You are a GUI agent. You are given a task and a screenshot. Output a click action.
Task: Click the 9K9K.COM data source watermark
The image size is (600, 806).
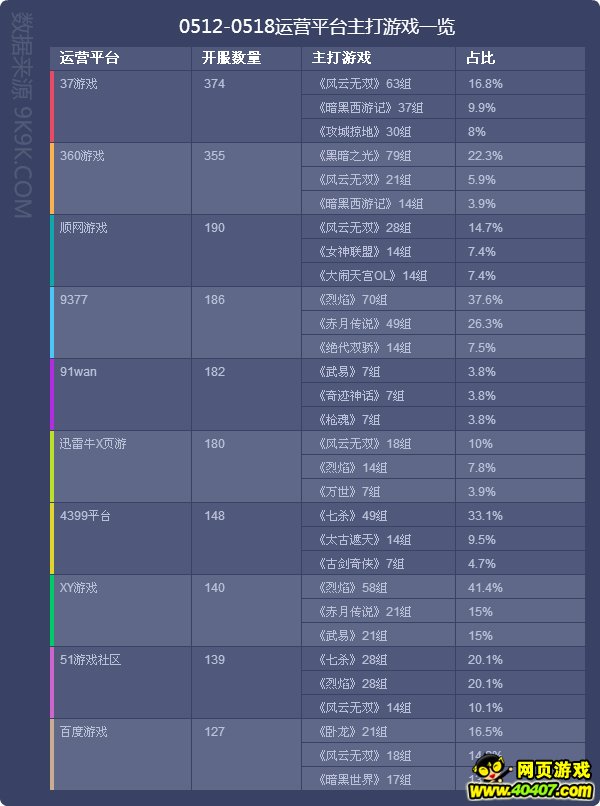23,116
